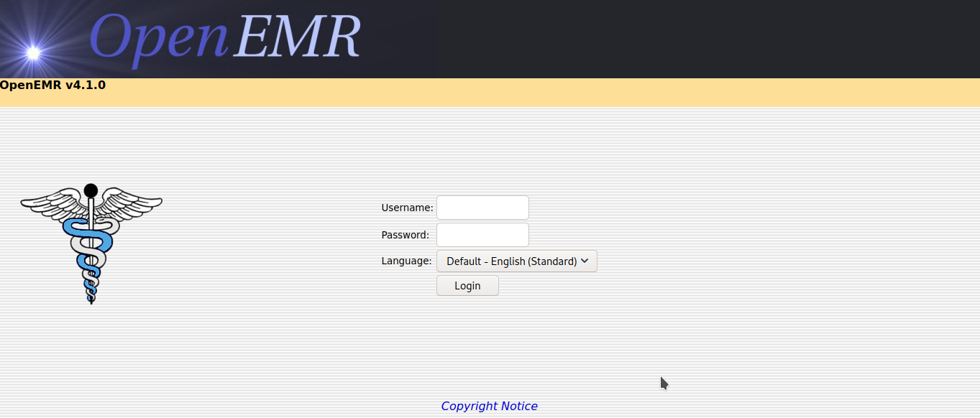Open the Copyright Notice link
The height and width of the screenshot is (418, 980).
click(489, 406)
